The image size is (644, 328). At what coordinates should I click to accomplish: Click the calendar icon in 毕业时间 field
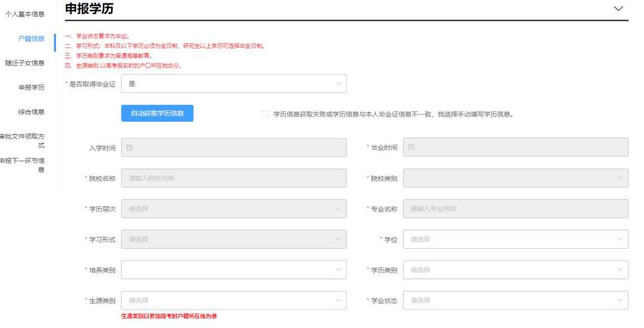411,147
